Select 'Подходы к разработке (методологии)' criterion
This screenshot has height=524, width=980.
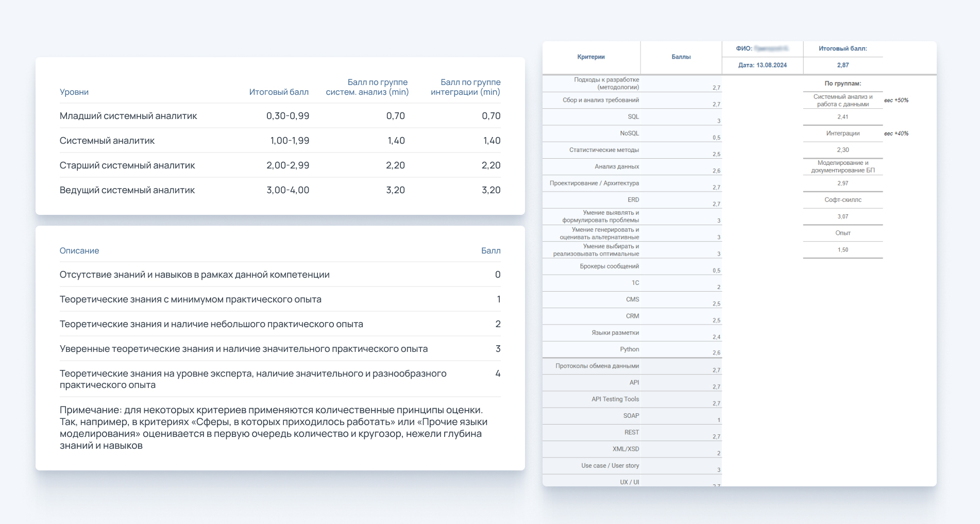606,83
